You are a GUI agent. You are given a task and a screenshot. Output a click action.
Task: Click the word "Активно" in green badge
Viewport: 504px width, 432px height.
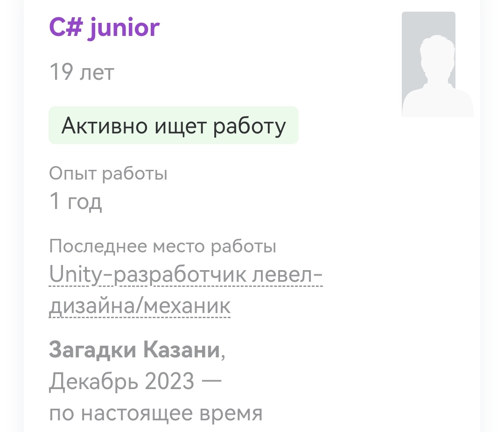(x=98, y=125)
